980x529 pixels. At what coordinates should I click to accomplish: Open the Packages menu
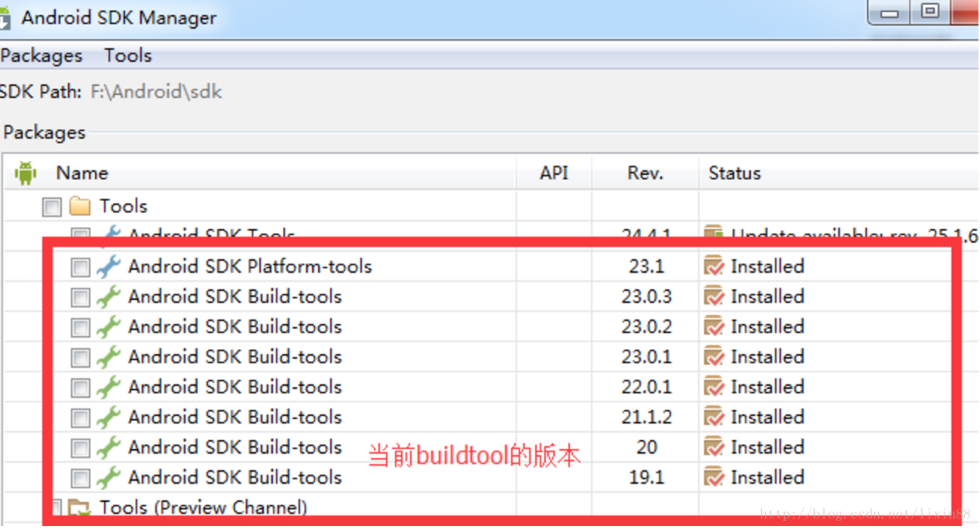pyautogui.click(x=41, y=54)
